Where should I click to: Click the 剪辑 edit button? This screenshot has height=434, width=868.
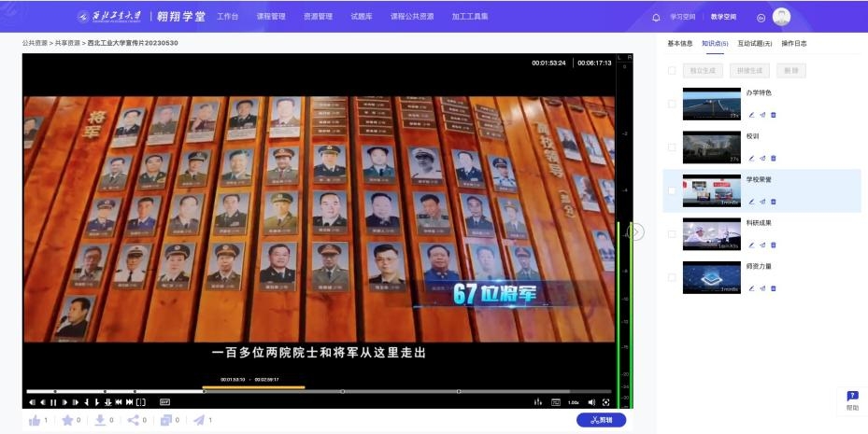(x=602, y=420)
